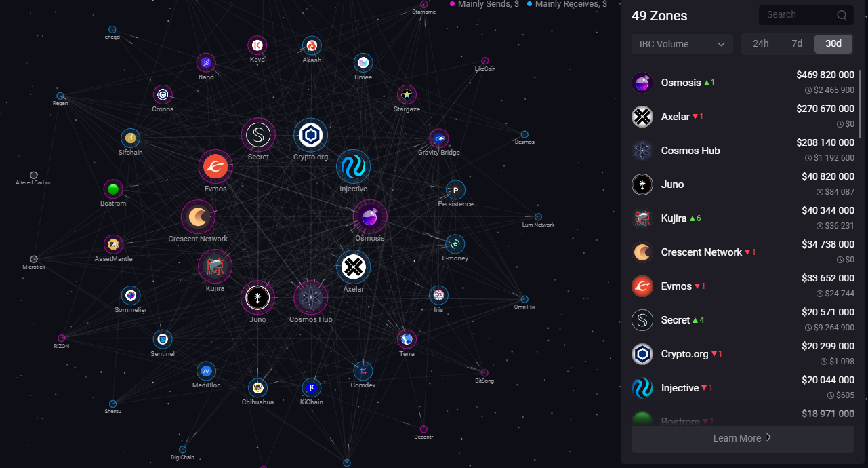Open the Juno row in zones list
The image size is (868, 468).
pos(743,184)
